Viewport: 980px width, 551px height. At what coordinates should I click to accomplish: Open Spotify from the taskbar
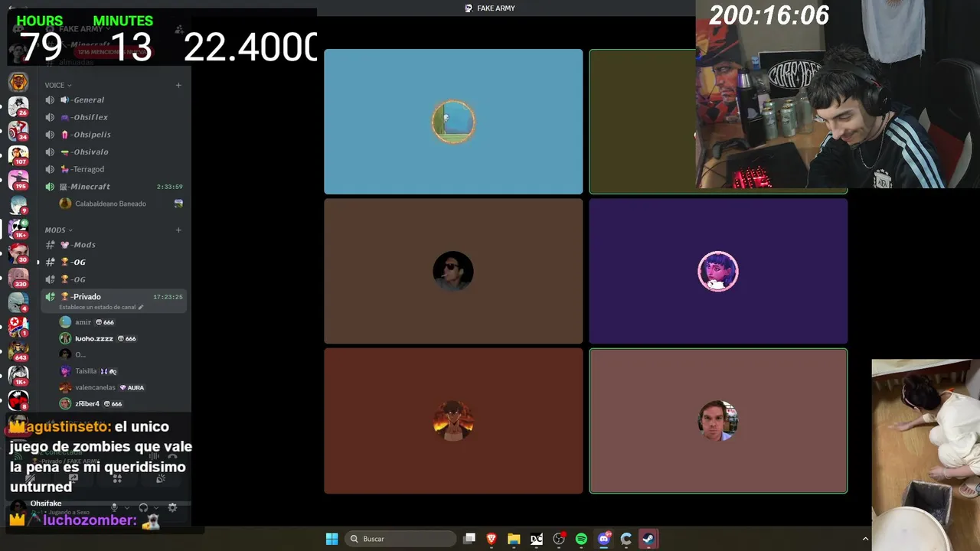tap(581, 539)
